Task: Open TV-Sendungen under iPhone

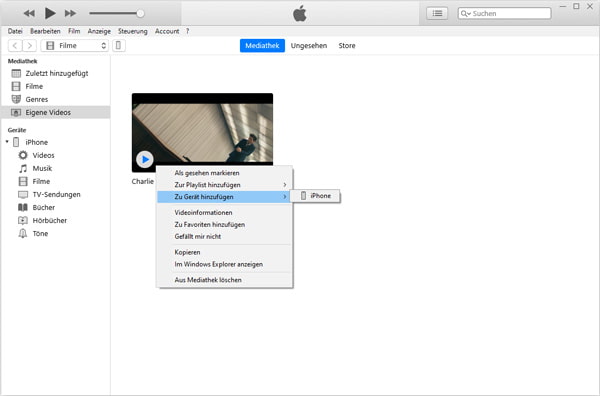Action: (x=56, y=194)
